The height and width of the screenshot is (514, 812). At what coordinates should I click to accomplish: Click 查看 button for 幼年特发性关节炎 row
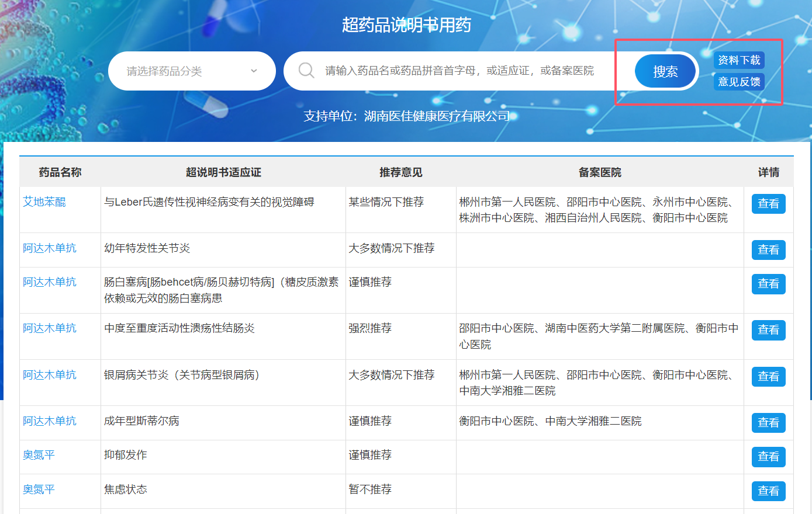[x=768, y=250]
